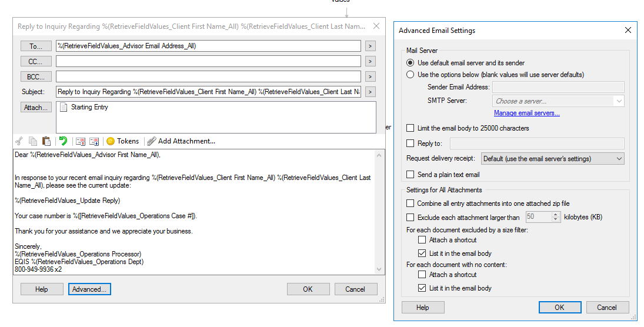Click Add Attachment paperclip button

(181, 141)
